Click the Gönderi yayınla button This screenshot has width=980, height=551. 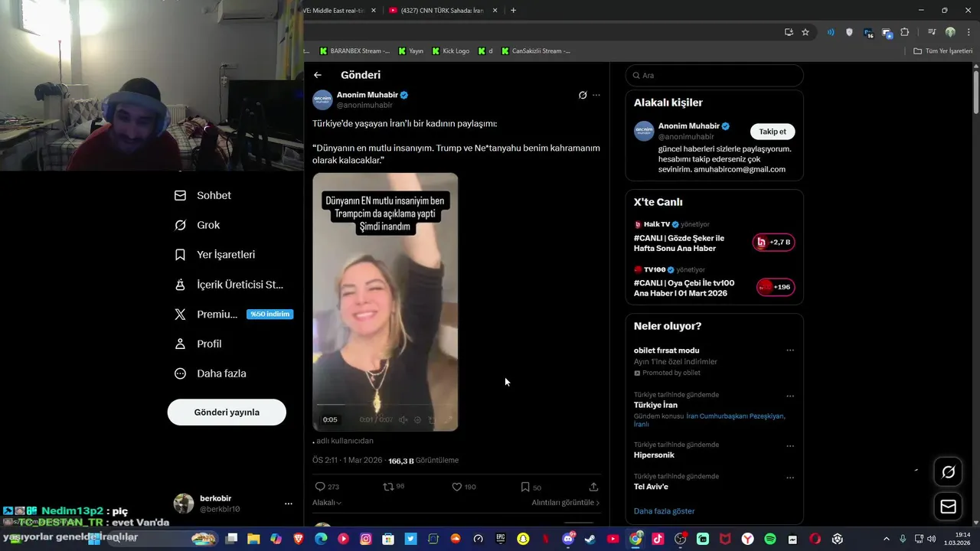tap(227, 412)
